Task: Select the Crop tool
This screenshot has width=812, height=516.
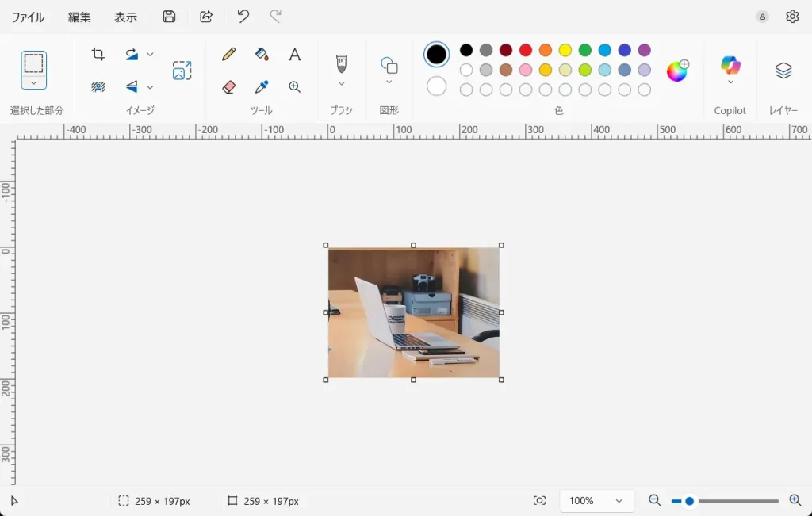Action: (x=98, y=54)
